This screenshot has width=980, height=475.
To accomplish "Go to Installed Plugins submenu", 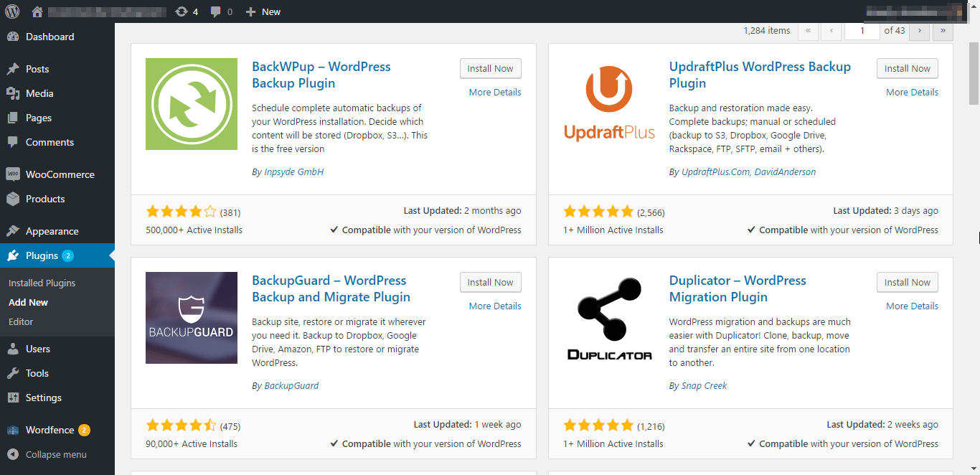I will [42, 283].
